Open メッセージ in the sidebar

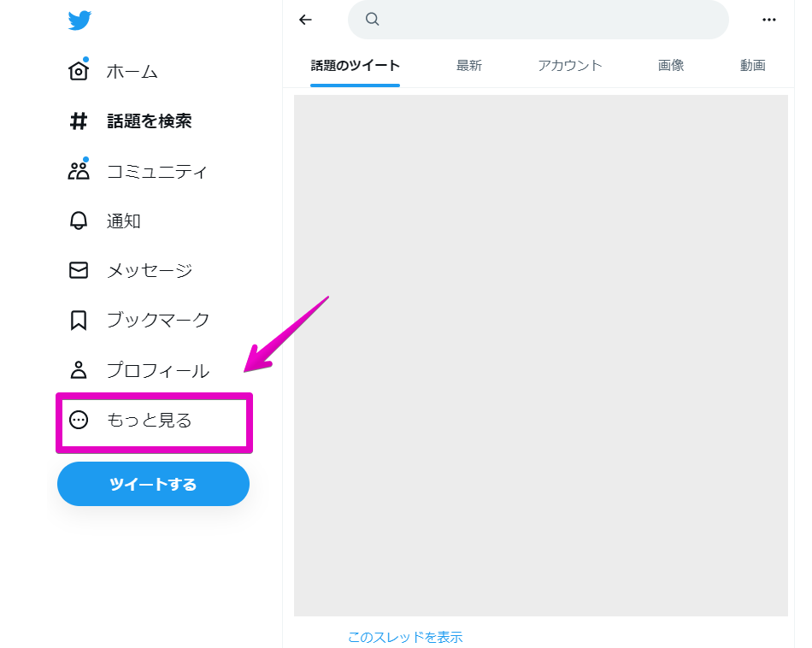(x=149, y=270)
